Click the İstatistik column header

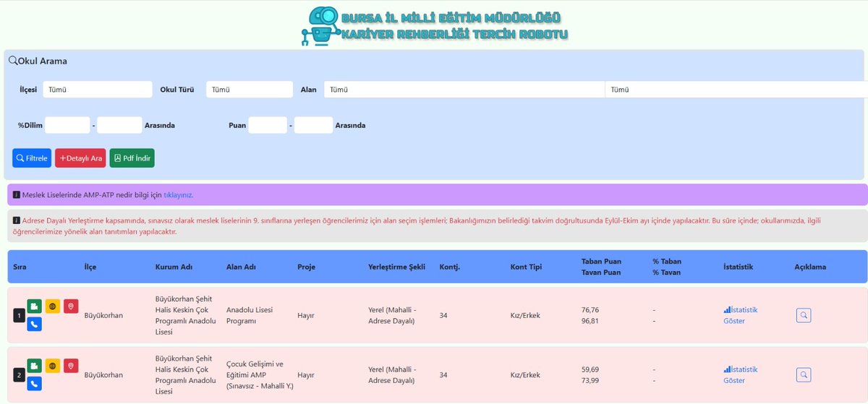pyautogui.click(x=739, y=267)
